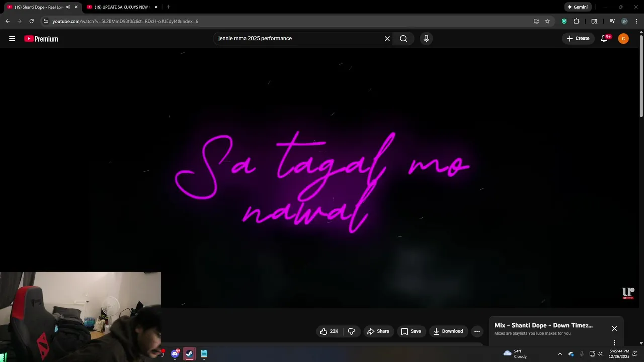Close the Mix playlist panel

614,328
